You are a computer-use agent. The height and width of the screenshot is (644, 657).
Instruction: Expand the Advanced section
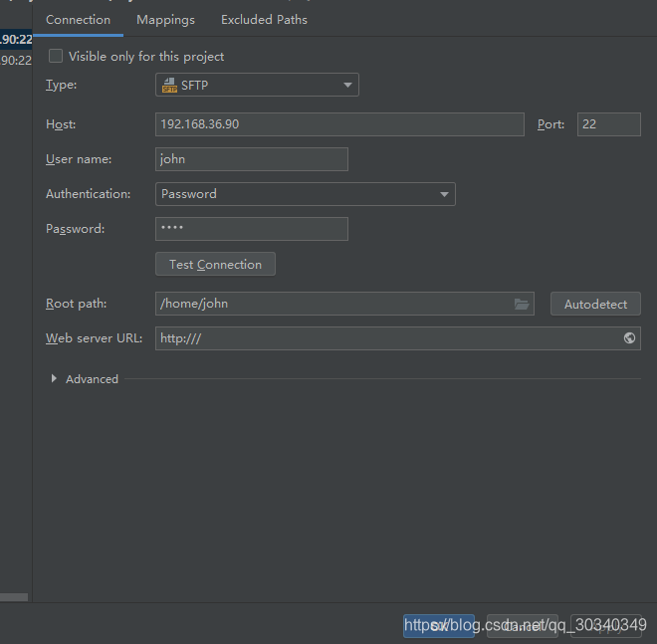click(x=54, y=379)
